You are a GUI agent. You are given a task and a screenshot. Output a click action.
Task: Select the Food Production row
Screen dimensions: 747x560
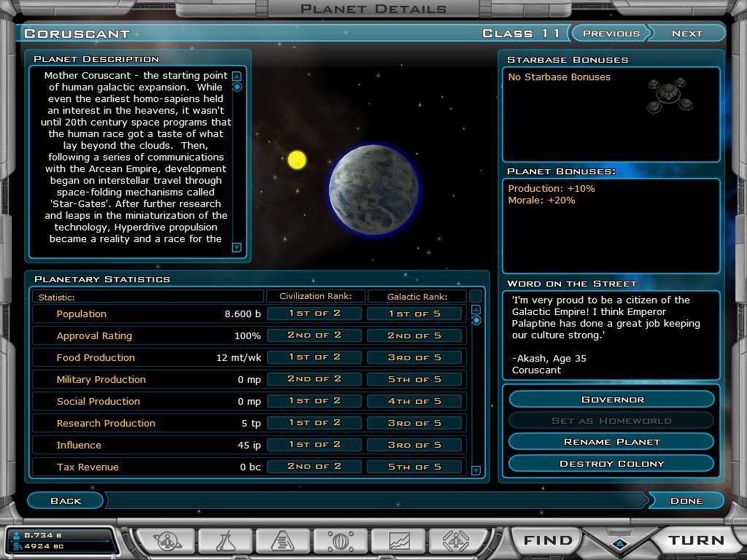tap(249, 357)
